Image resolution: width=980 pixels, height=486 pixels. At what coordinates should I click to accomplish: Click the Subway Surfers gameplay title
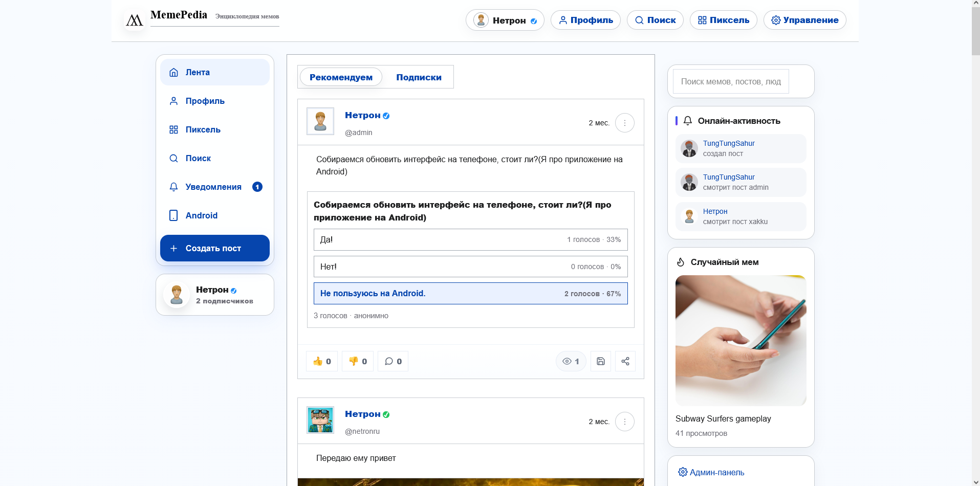point(723,418)
